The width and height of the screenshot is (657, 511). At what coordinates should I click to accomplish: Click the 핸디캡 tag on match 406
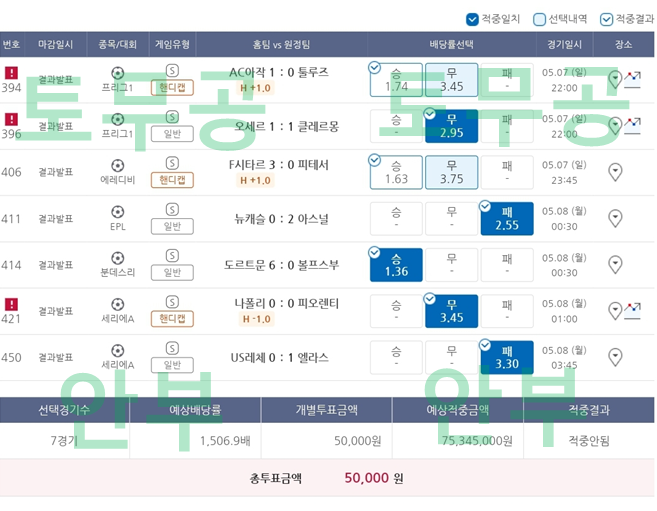coord(172,180)
